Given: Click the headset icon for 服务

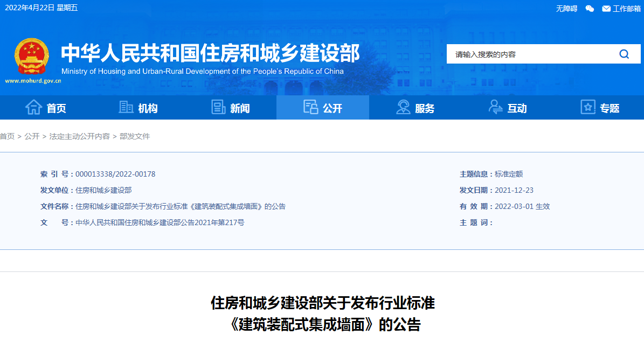Looking at the screenshot, I should [x=403, y=108].
